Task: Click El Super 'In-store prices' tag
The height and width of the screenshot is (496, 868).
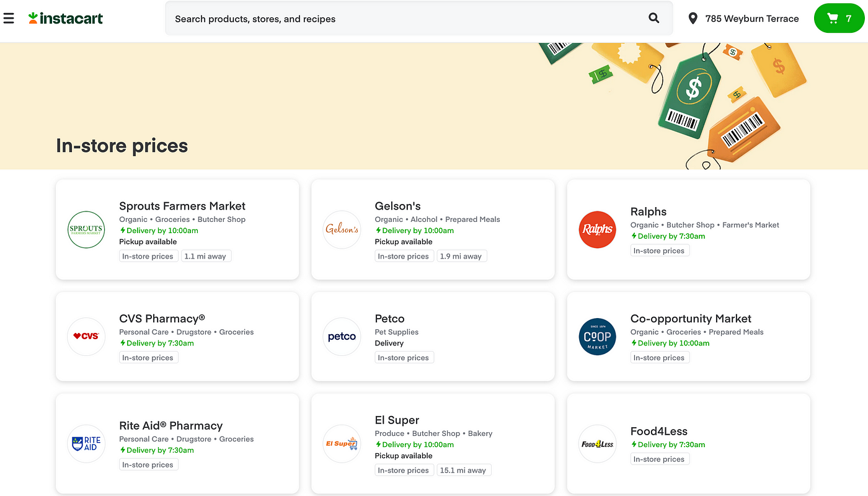Action: pyautogui.click(x=404, y=470)
